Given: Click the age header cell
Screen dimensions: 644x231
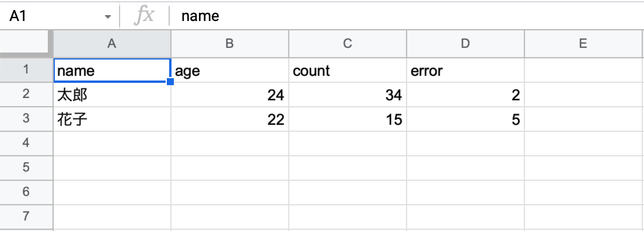Looking at the screenshot, I should point(230,71).
